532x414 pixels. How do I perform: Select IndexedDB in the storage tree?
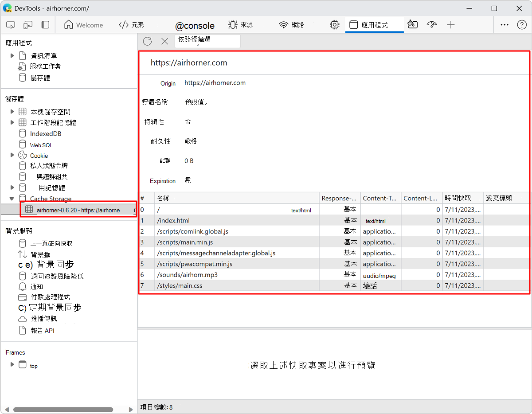tap(45, 133)
